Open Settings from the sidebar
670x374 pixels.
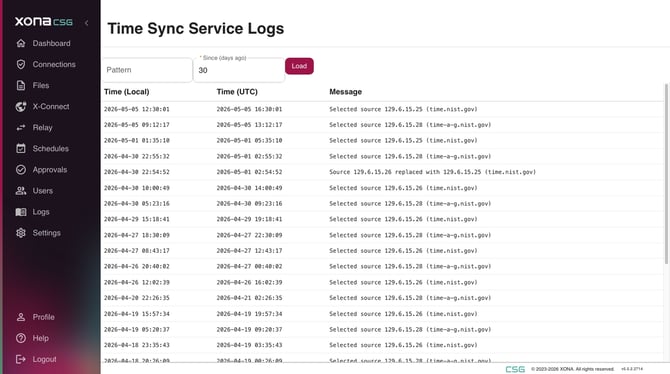tap(47, 233)
